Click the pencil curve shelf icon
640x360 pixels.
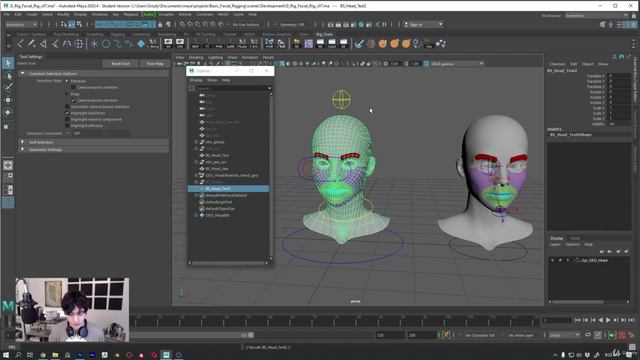[x=31, y=44]
